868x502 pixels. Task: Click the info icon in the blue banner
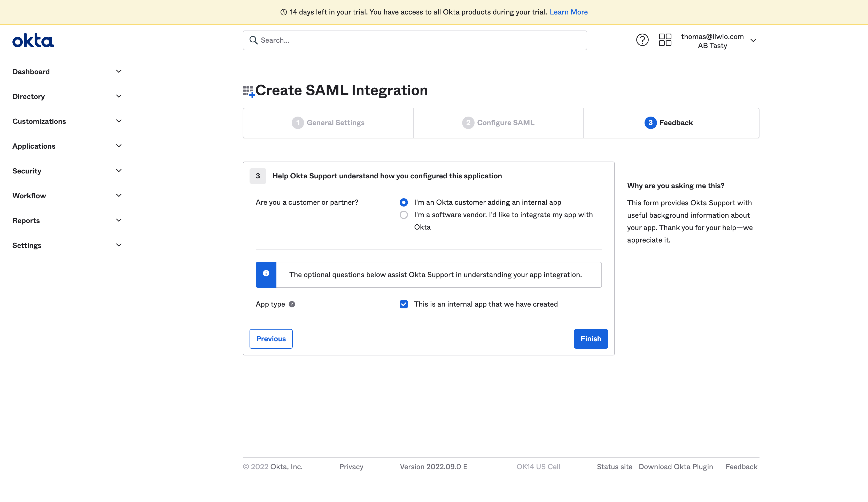[266, 273]
